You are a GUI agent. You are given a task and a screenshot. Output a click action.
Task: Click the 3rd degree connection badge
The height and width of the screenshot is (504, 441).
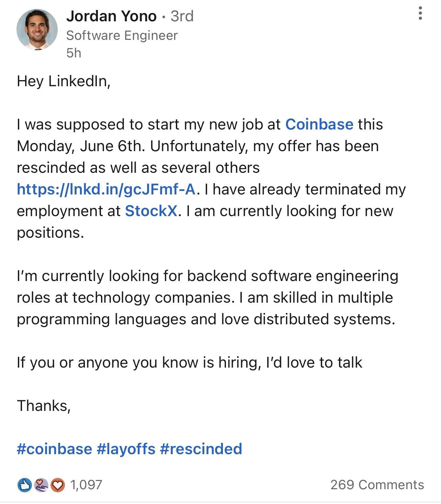click(182, 16)
